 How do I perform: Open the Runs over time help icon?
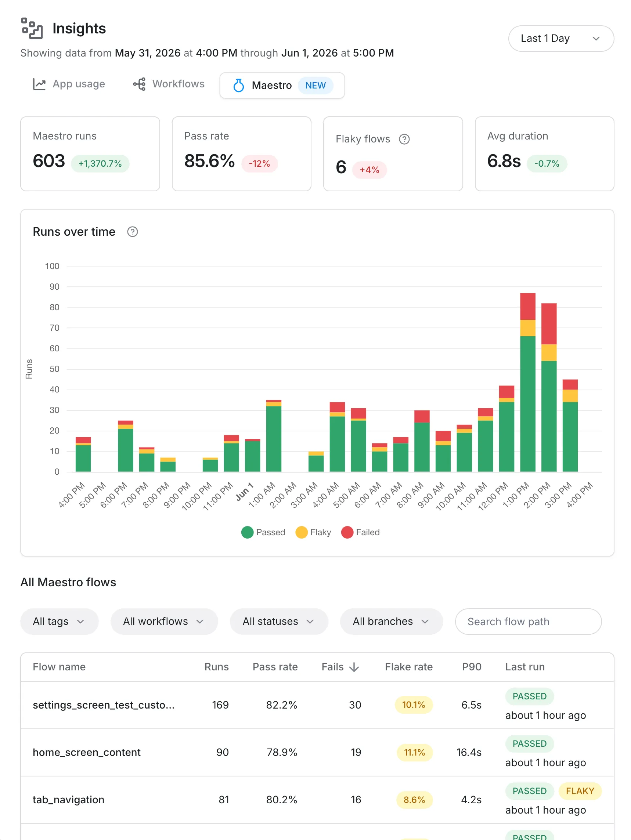(132, 232)
